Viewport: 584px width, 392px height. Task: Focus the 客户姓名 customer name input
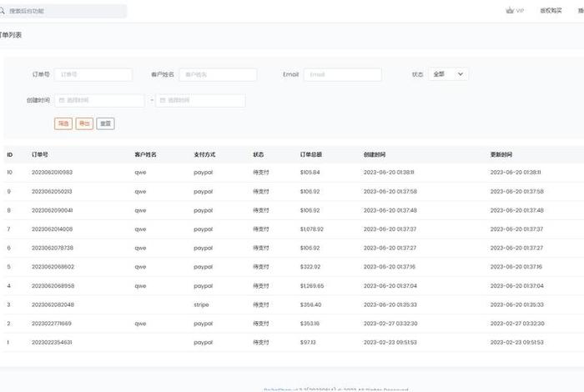tap(219, 74)
